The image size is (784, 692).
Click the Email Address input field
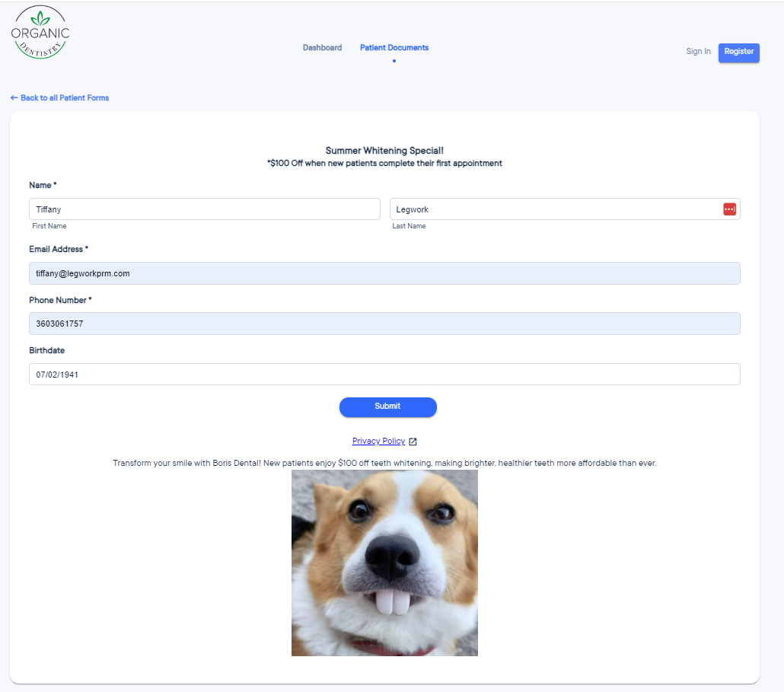(384, 273)
